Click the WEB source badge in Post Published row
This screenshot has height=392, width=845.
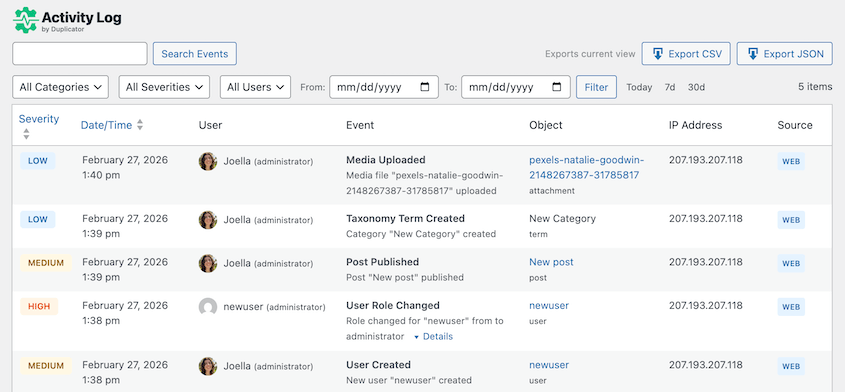(x=791, y=263)
